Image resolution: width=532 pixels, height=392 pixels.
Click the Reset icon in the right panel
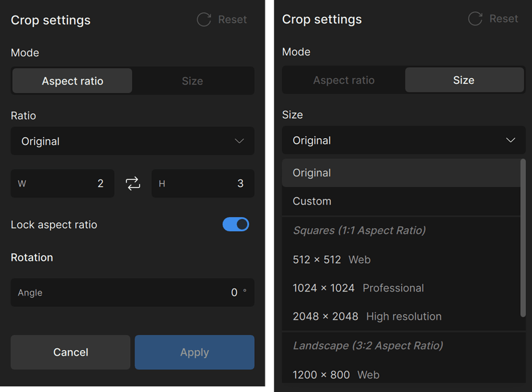[x=474, y=19]
